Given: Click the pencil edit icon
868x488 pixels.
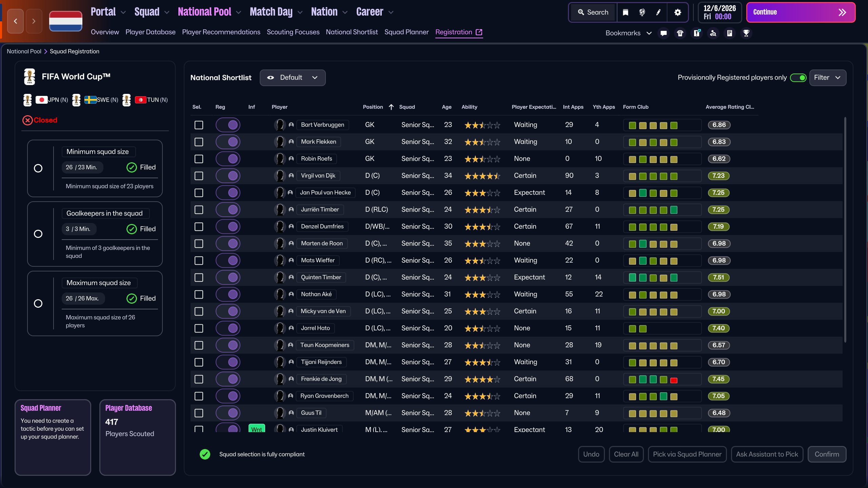Looking at the screenshot, I should click(x=658, y=13).
